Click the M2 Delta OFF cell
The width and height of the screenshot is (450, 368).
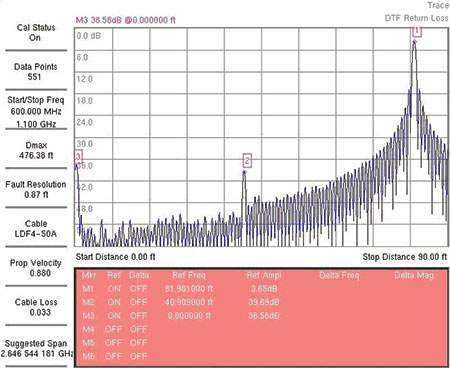point(138,302)
